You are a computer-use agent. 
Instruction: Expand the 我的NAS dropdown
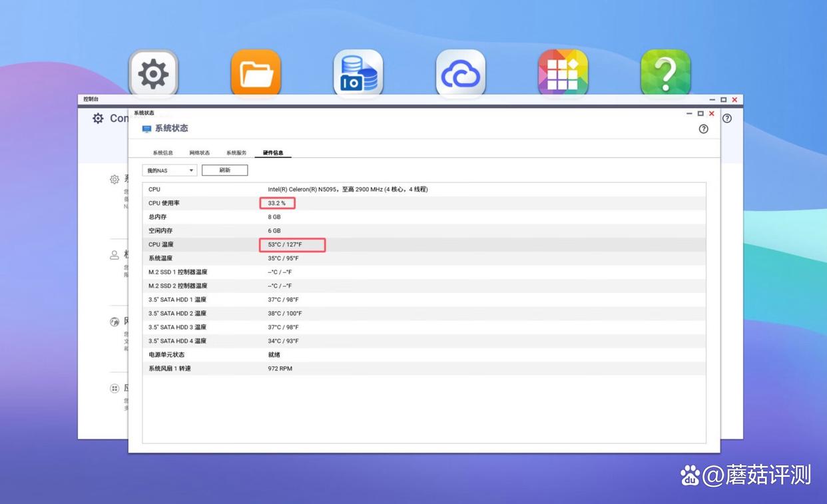(170, 170)
